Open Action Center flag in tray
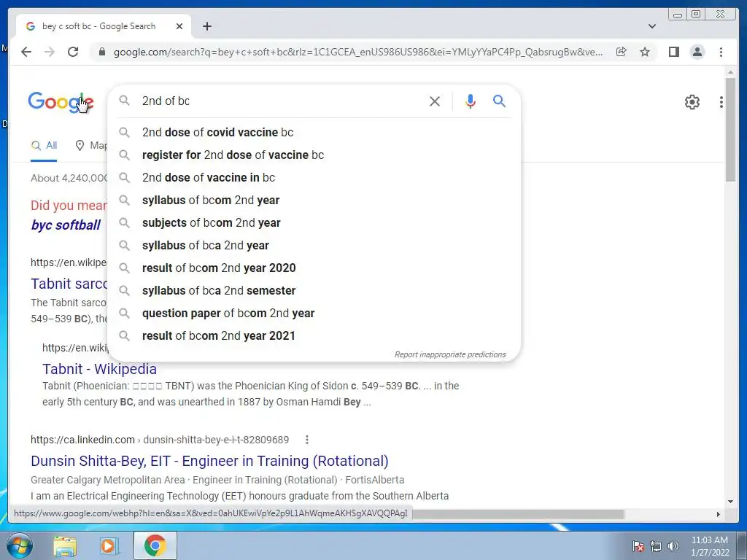Viewport: 747px width, 560px height. coord(638,546)
